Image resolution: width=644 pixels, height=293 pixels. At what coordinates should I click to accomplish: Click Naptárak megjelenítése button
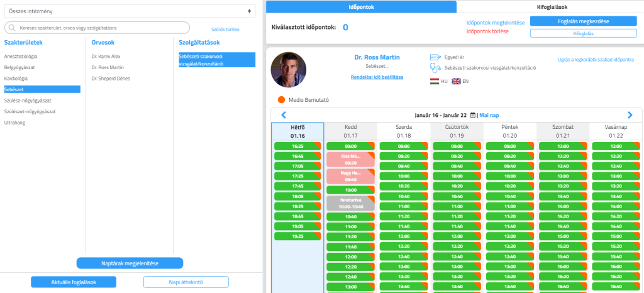coord(130,263)
